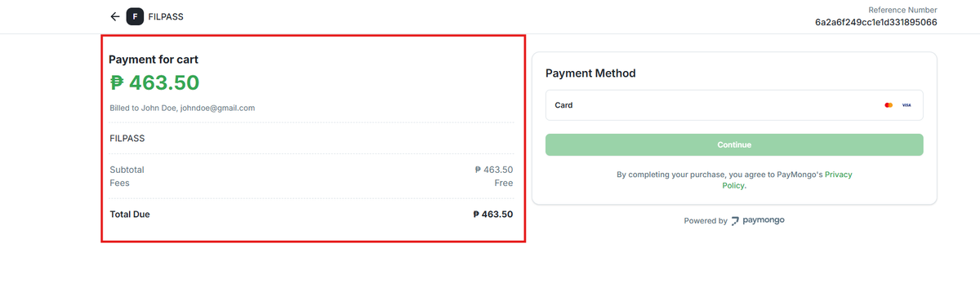Screen dimensions: 980x301
Task: Click the FILPASS logo badge
Action: (135, 16)
